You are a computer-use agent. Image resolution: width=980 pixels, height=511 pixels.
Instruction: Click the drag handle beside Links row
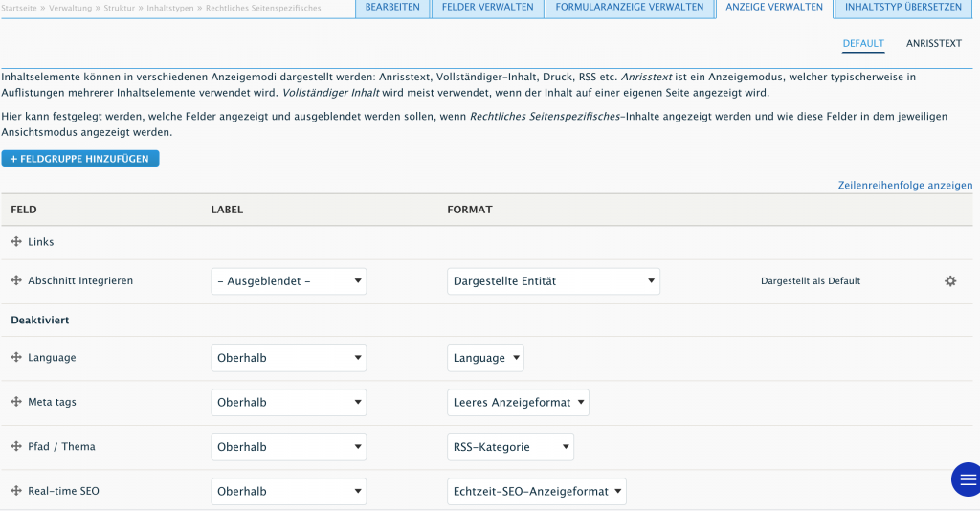16,243
